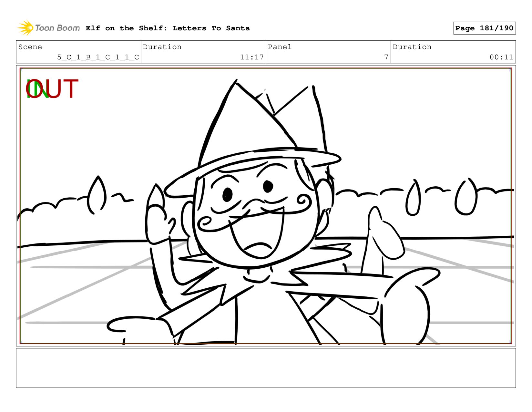Click the 'Panel' header label
The image size is (532, 412).
point(280,47)
